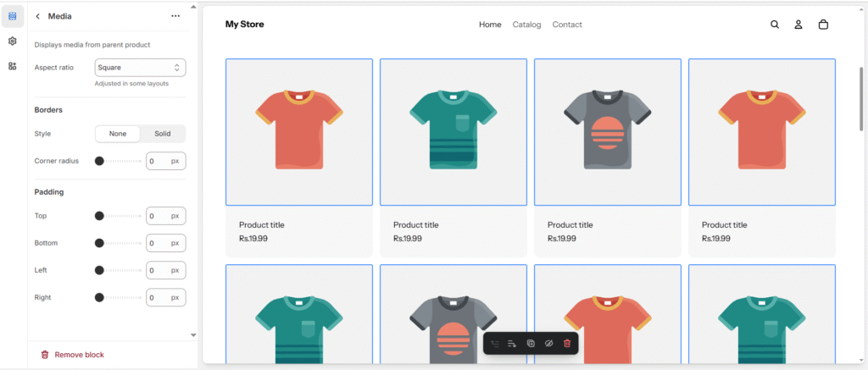The height and width of the screenshot is (370, 868).
Task: Set border style to Solid
Action: coord(162,134)
